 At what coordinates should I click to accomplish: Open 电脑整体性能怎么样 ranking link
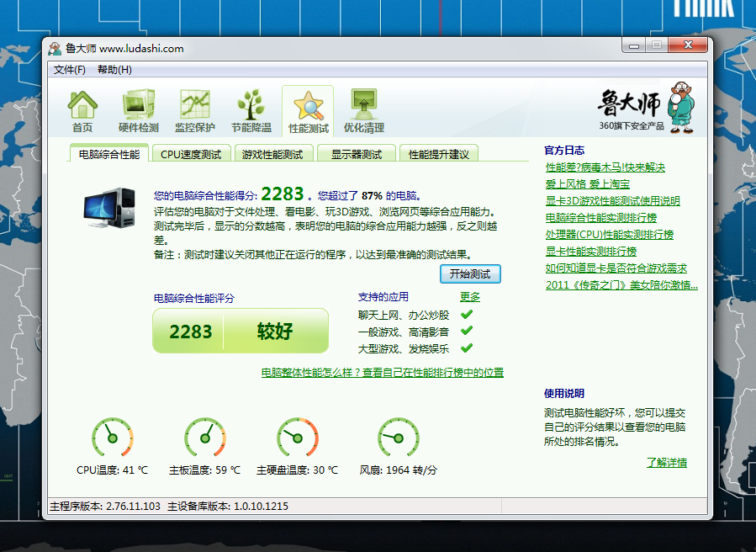pyautogui.click(x=383, y=373)
